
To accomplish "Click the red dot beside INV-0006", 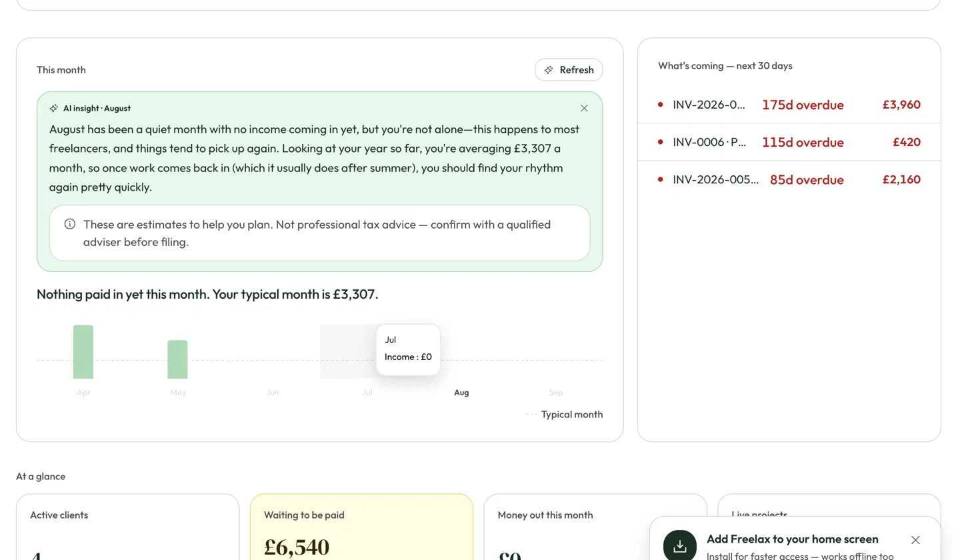I will coord(660,142).
